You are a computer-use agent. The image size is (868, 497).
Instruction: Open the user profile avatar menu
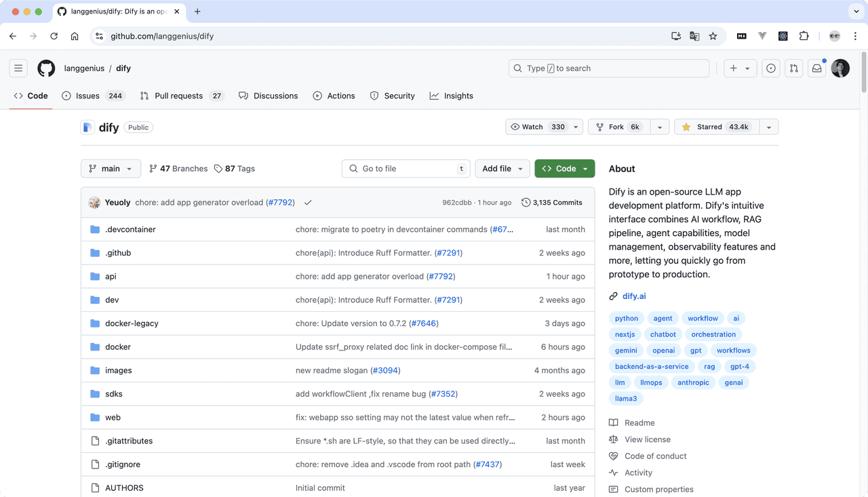(x=840, y=68)
